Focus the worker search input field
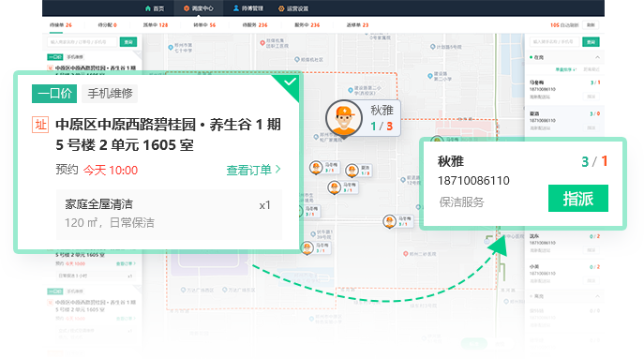This screenshot has width=644, height=359. tap(554, 42)
